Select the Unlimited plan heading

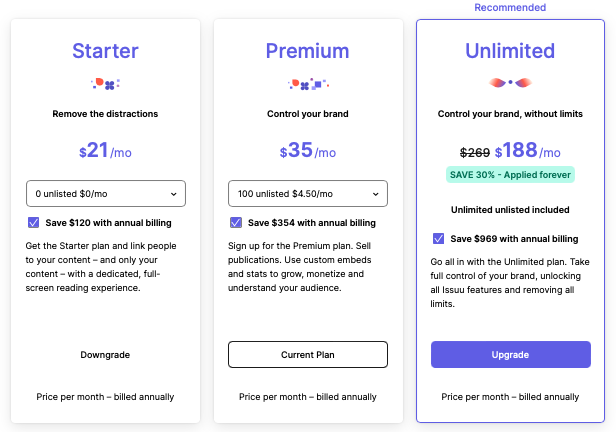pyautogui.click(x=510, y=51)
